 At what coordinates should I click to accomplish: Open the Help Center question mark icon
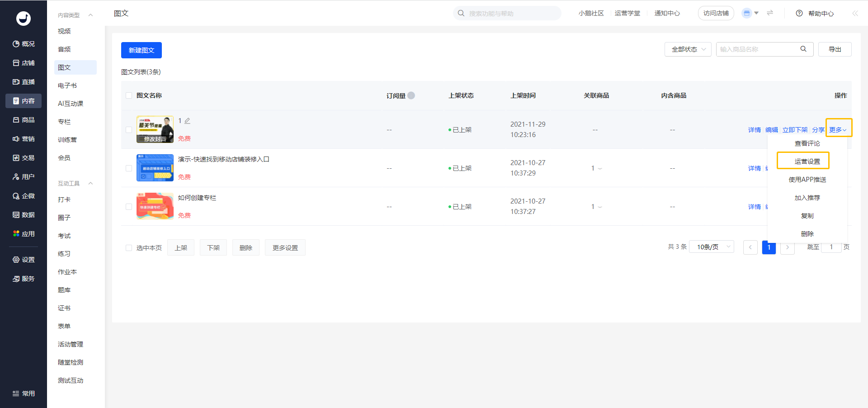799,13
